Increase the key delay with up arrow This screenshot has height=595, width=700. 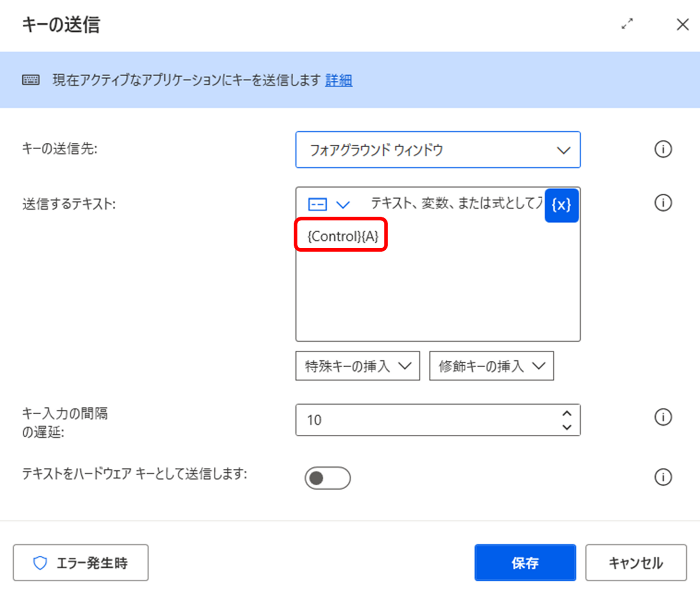(567, 413)
